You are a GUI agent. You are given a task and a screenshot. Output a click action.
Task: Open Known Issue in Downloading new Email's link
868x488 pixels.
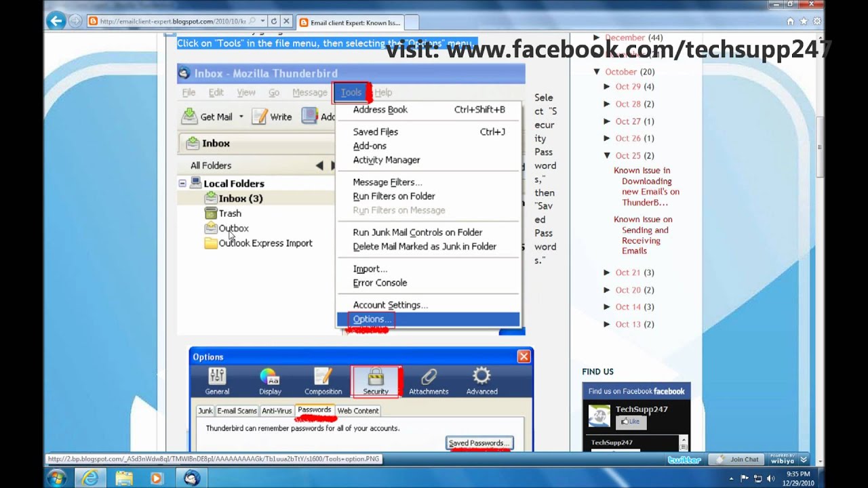(x=646, y=186)
